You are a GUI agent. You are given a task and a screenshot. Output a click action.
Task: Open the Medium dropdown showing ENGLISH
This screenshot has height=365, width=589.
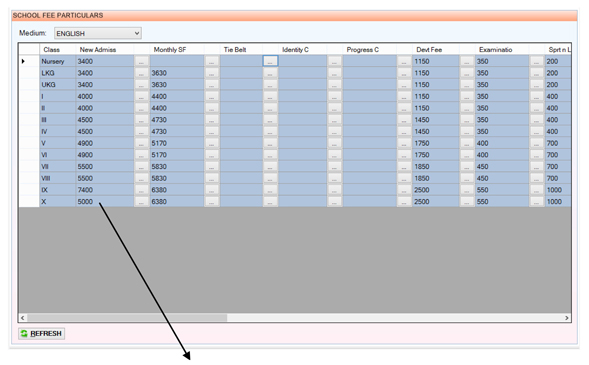click(98, 33)
